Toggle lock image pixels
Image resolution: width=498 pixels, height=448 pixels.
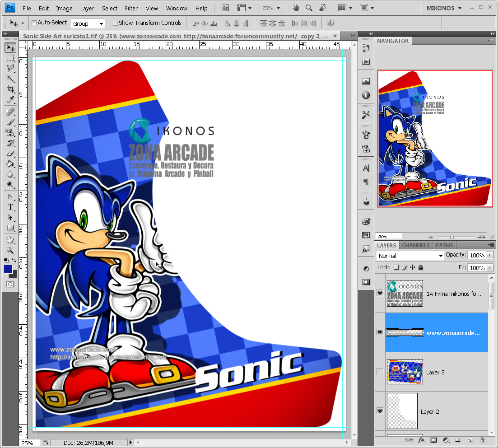coord(404,267)
